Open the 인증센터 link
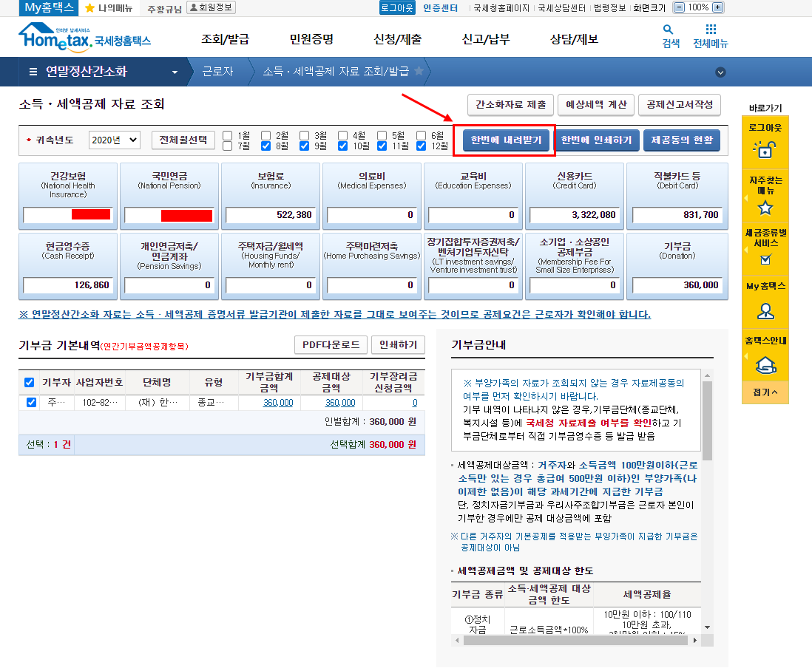This screenshot has height=671, width=812. tap(440, 8)
